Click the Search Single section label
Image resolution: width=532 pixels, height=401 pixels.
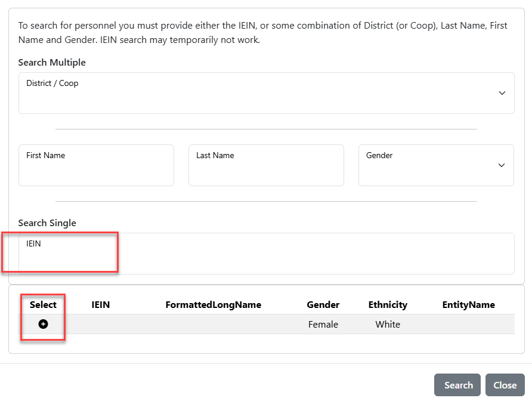[x=47, y=223]
